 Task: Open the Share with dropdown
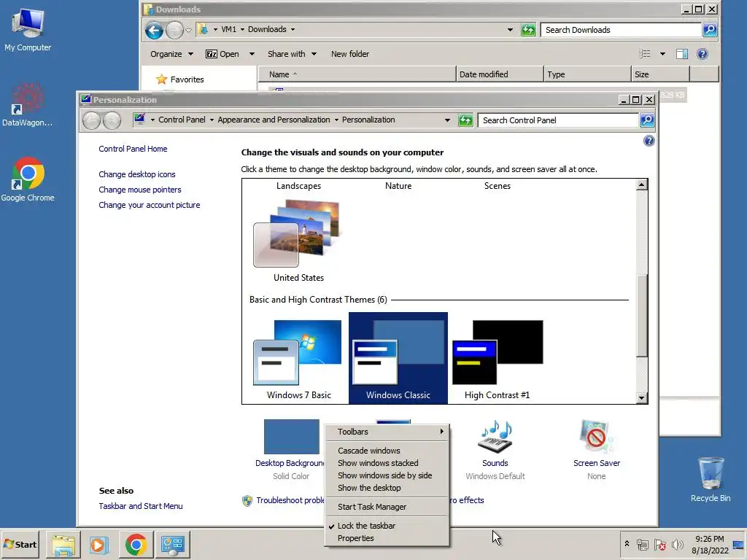(292, 54)
